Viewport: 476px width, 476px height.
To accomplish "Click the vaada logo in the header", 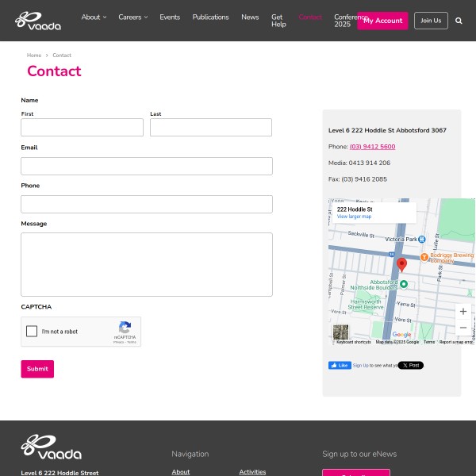I will coord(38,21).
